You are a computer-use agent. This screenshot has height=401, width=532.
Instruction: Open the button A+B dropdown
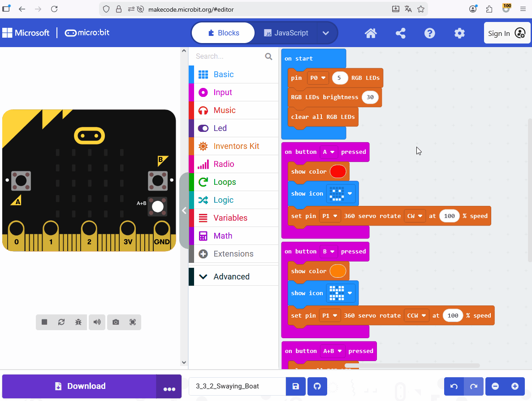coord(332,351)
